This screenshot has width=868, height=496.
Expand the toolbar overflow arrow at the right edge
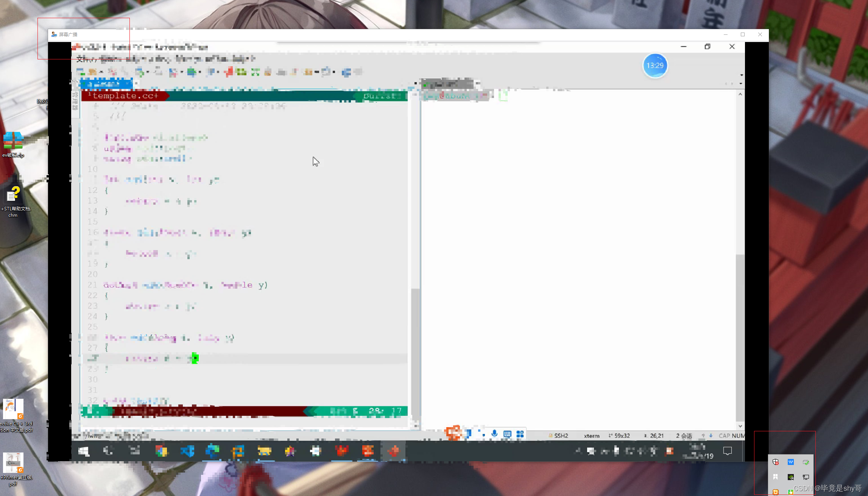tap(741, 75)
